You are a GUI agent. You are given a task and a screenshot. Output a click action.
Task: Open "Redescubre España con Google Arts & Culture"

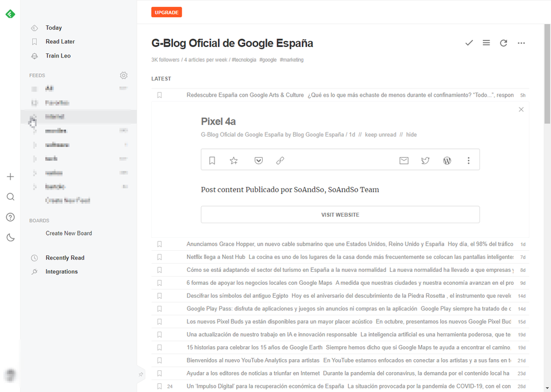(245, 95)
